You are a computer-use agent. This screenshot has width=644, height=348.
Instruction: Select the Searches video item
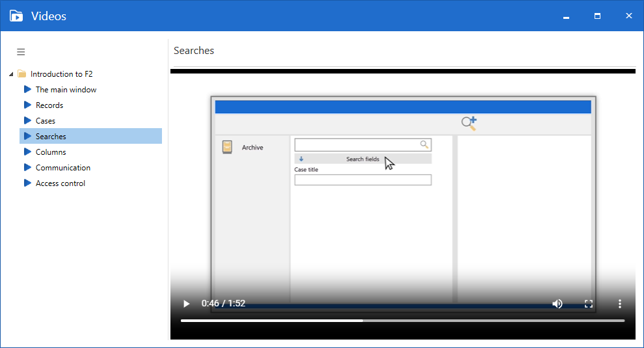tap(51, 137)
